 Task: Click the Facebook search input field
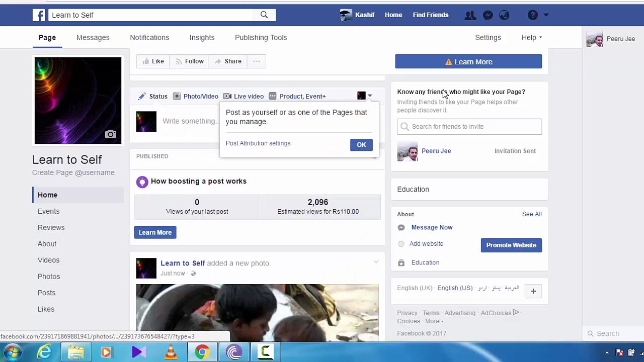[150, 15]
